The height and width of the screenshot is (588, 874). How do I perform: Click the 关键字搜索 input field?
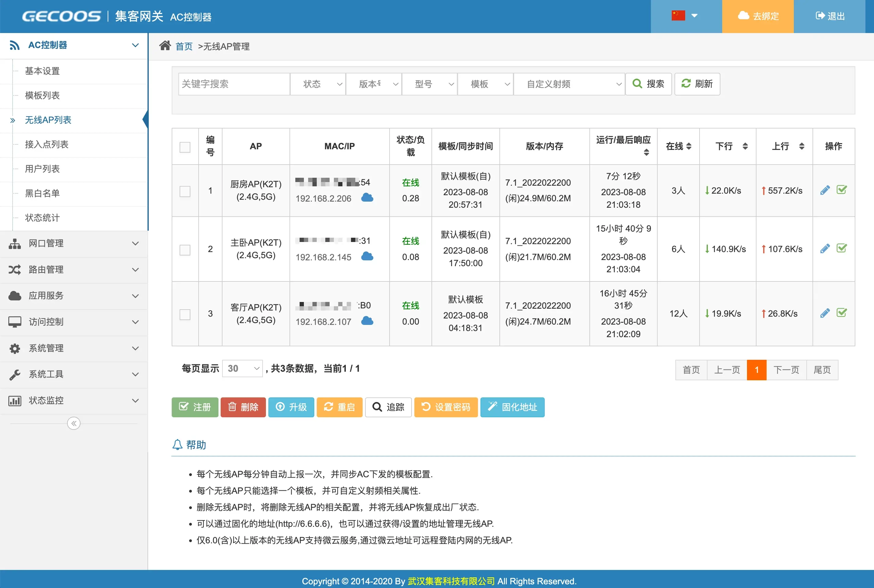(x=234, y=84)
